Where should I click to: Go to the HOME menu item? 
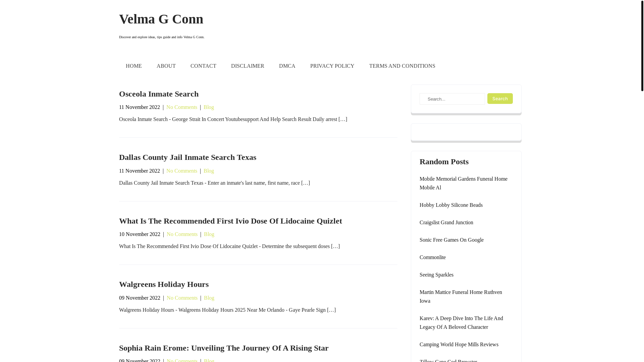coord(134,66)
